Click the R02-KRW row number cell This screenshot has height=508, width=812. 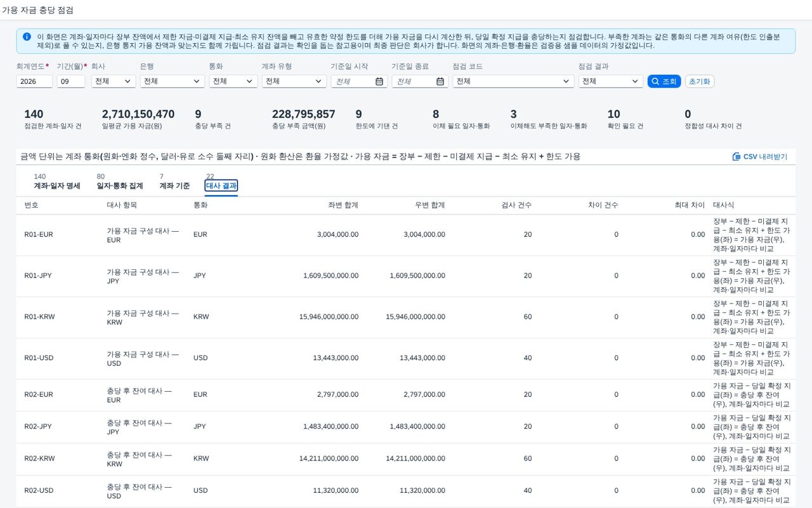click(x=40, y=458)
